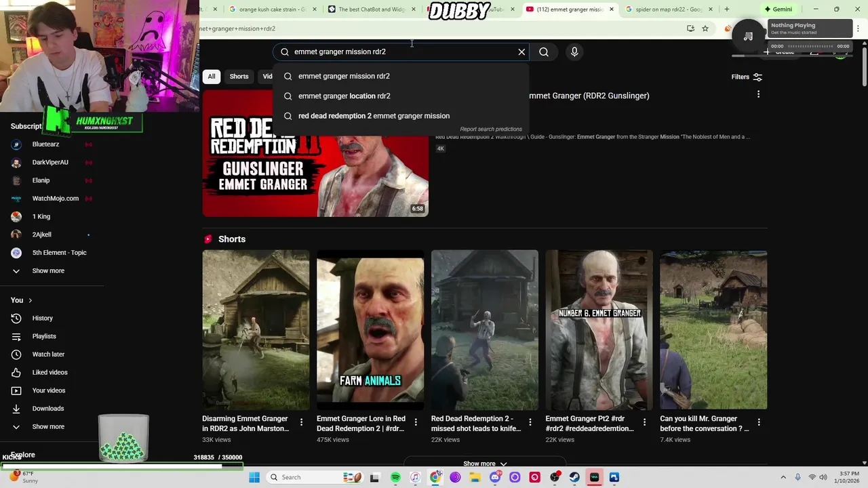The image size is (868, 488).
Task: Open Chrome from the taskbar
Action: click(435, 477)
